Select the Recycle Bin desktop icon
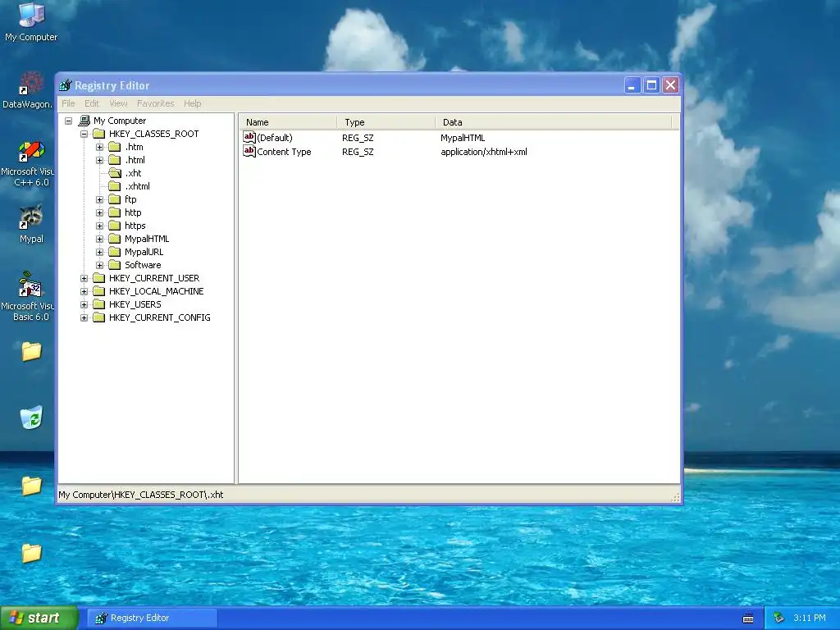840x630 pixels. 31,418
